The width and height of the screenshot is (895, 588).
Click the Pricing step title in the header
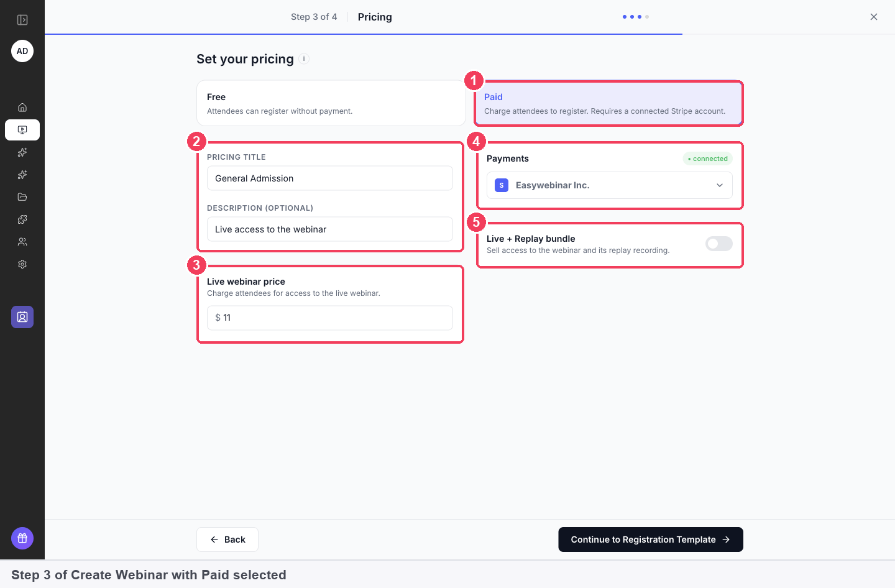tap(375, 17)
